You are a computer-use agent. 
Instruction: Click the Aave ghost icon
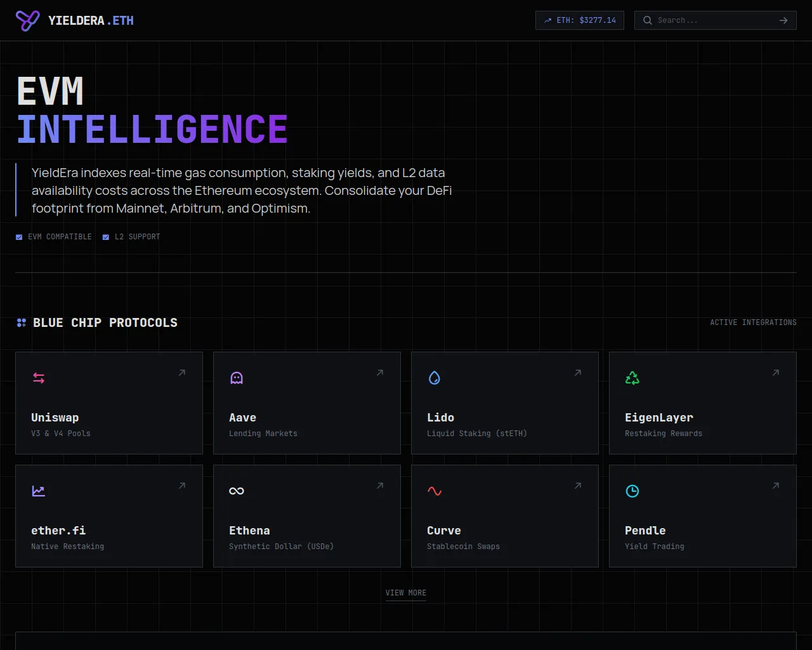237,378
